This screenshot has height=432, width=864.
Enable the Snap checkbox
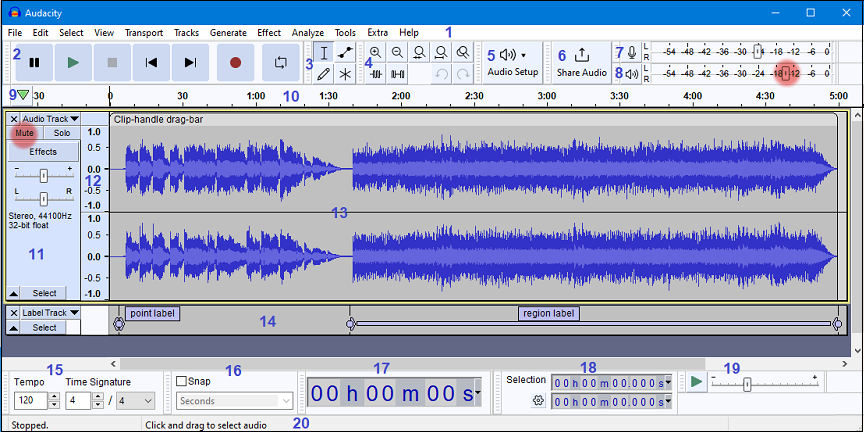pos(181,381)
